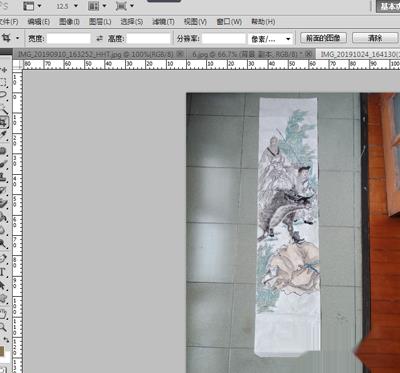Select the Eyedropper tool
The image size is (400, 373).
pyautogui.click(x=4, y=134)
